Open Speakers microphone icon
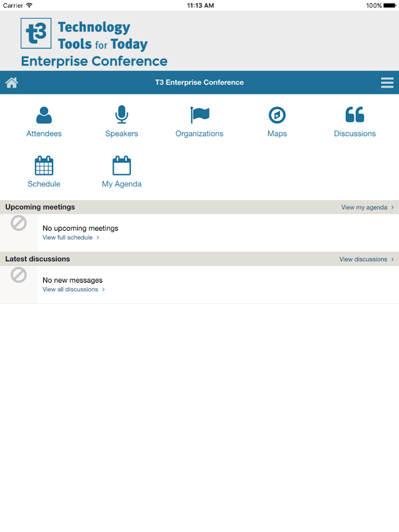The height and width of the screenshot is (532, 399). 122,114
